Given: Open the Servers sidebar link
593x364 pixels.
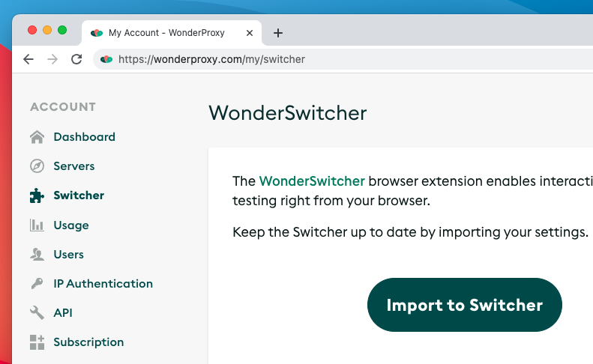Looking at the screenshot, I should (74, 166).
